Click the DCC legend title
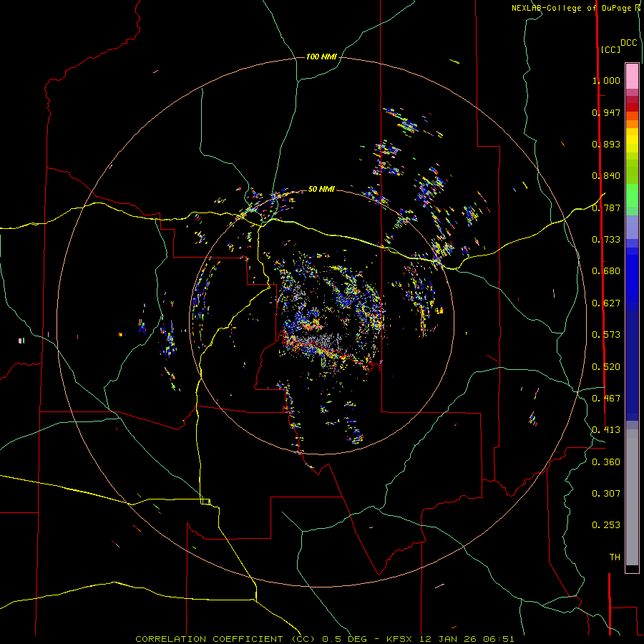 629,43
